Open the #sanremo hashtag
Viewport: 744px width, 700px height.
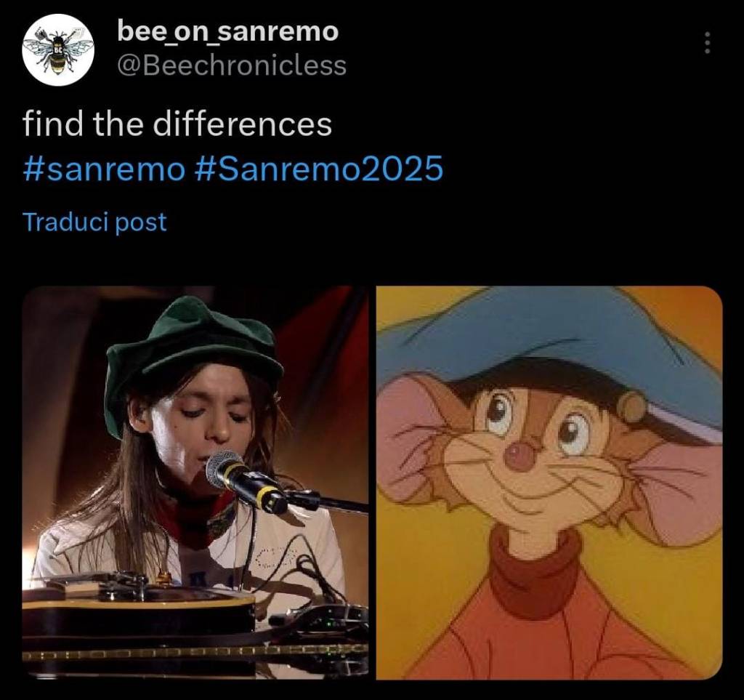click(104, 169)
